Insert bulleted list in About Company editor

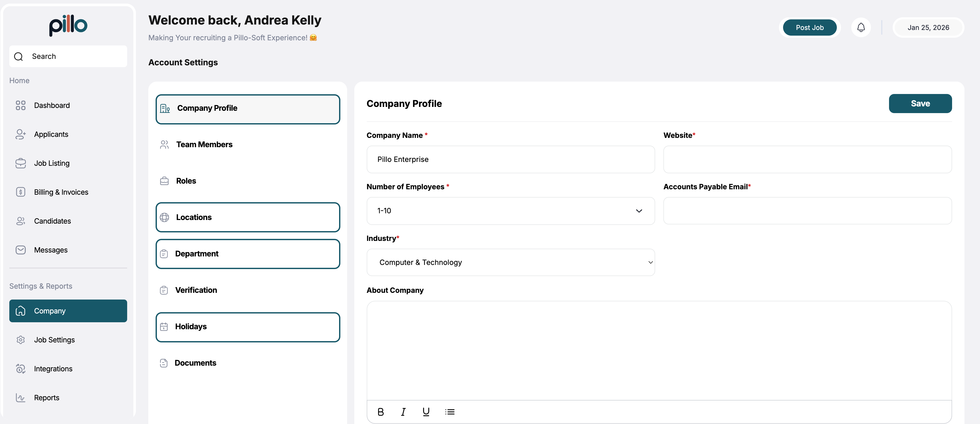[x=450, y=412]
